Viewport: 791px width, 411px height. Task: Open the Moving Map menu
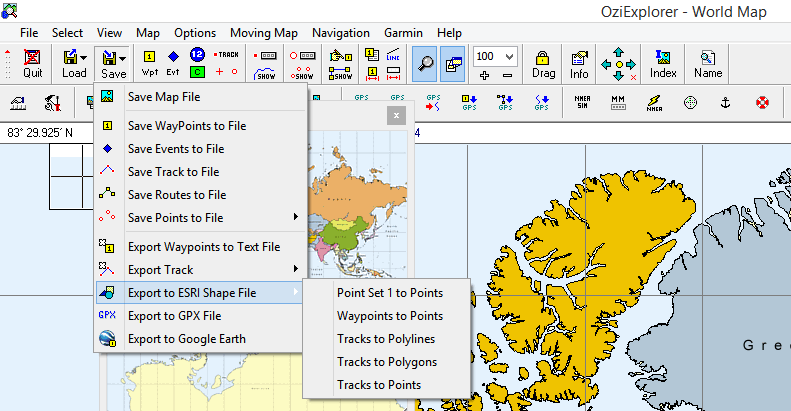(264, 33)
